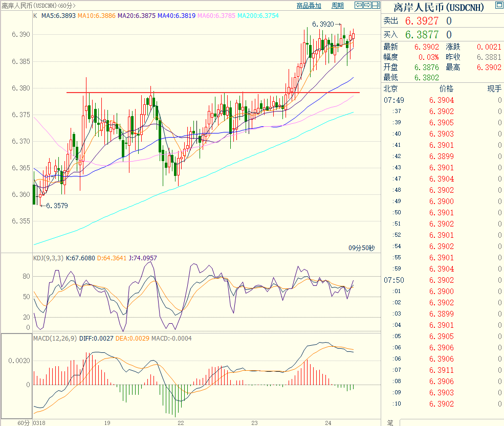Click the 买入 buy price 6.3877
The image size is (504, 426).
[422, 35]
